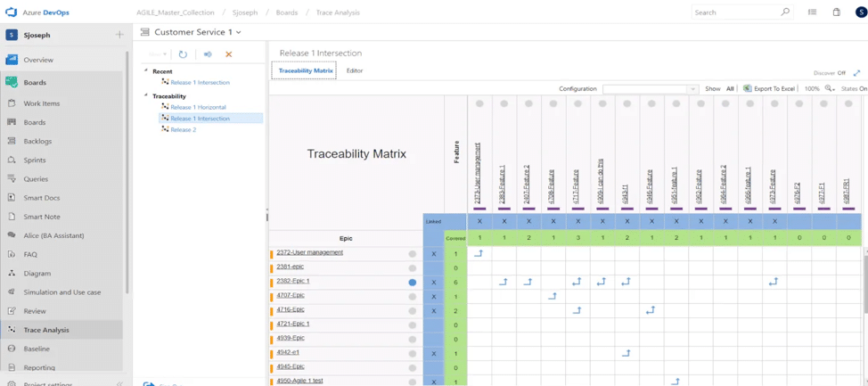
Task: Open 4950-Agile 1 test link
Action: pyautogui.click(x=299, y=381)
